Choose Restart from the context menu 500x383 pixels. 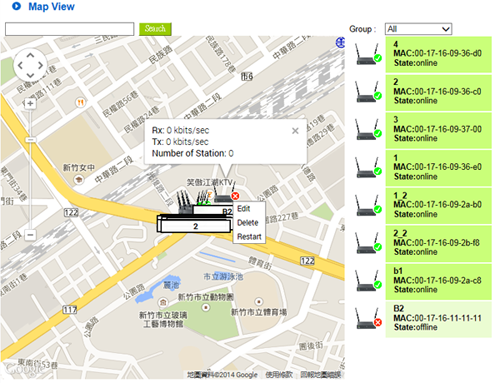point(249,237)
